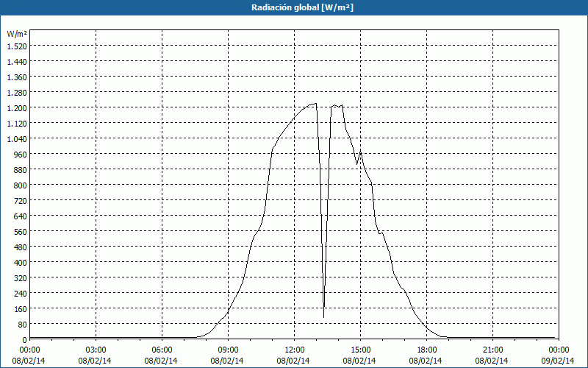The width and height of the screenshot is (588, 368).
Task: Click the 'Radiación global [W/m²]' title bar
Action: point(294,7)
